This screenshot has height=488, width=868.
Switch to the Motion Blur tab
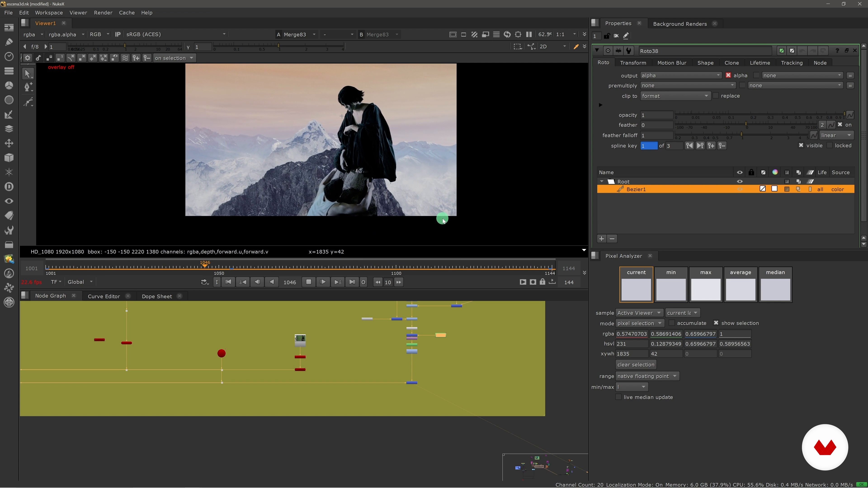click(x=672, y=63)
